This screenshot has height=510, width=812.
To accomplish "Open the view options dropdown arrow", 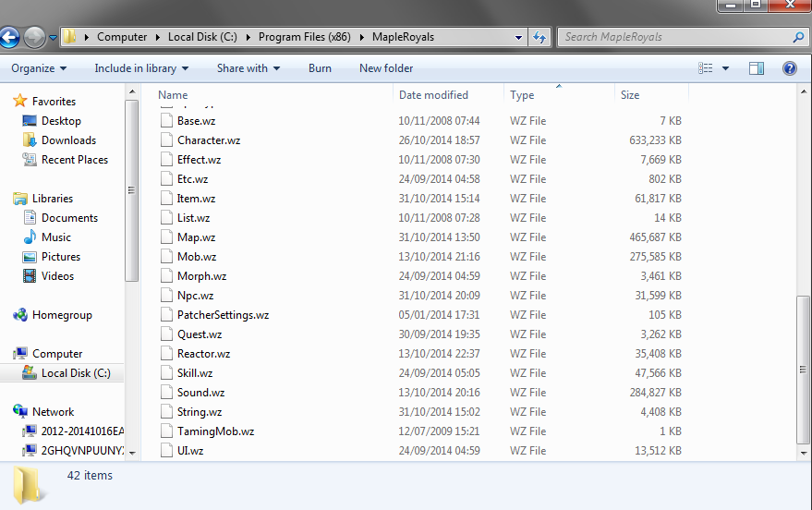I will tap(725, 68).
